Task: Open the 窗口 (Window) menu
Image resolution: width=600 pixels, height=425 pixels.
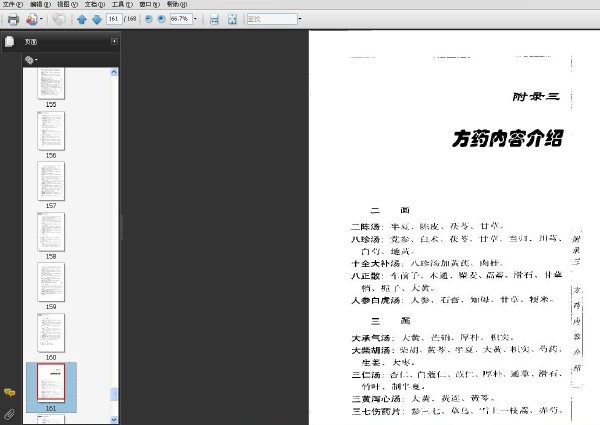Action: [149, 4]
